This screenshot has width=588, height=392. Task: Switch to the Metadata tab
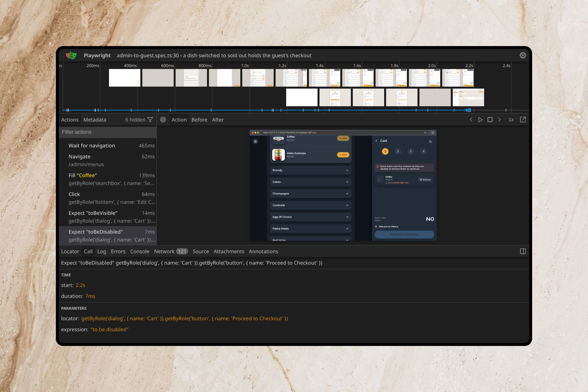[95, 120]
